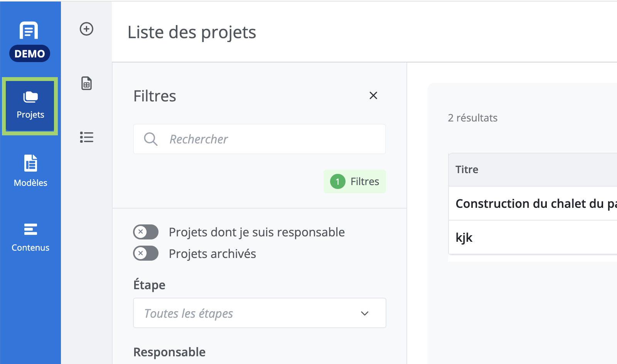Screen dimensions: 617x364
Task: Click the Projets label in sidebar
Action: tap(30, 115)
